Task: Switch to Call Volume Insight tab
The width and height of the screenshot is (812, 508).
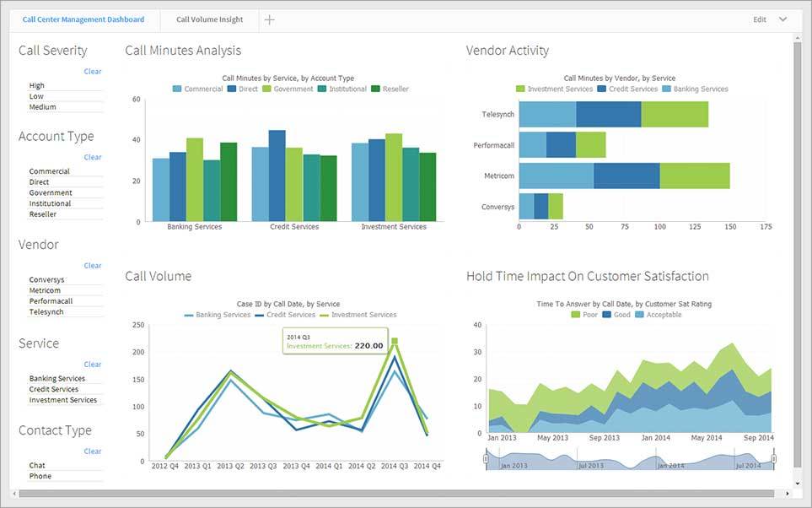Action: [x=209, y=19]
